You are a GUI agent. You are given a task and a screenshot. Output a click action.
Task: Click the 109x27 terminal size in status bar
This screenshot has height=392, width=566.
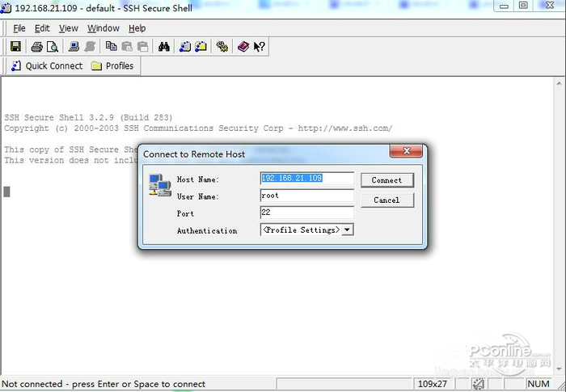tap(433, 384)
